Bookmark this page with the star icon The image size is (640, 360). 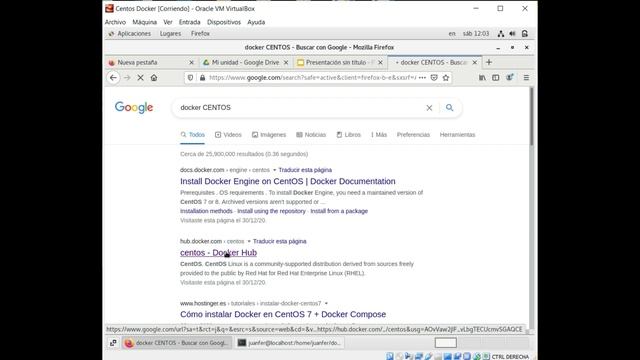[446, 78]
